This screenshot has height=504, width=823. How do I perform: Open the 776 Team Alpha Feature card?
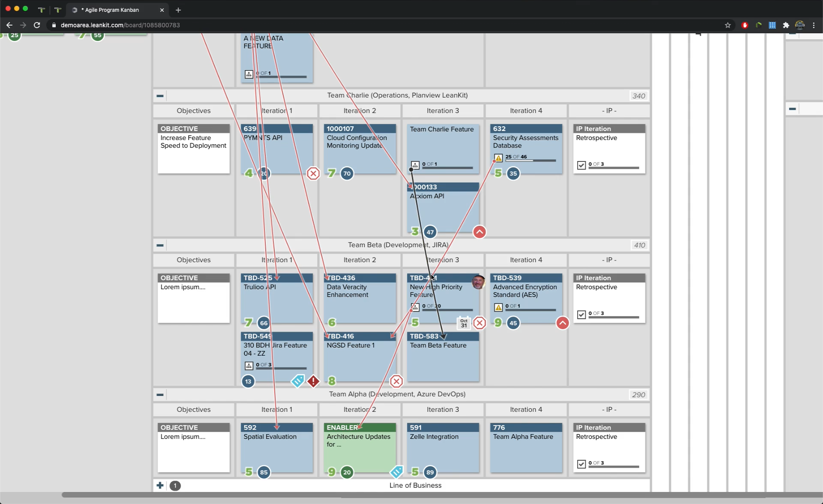coord(526,448)
